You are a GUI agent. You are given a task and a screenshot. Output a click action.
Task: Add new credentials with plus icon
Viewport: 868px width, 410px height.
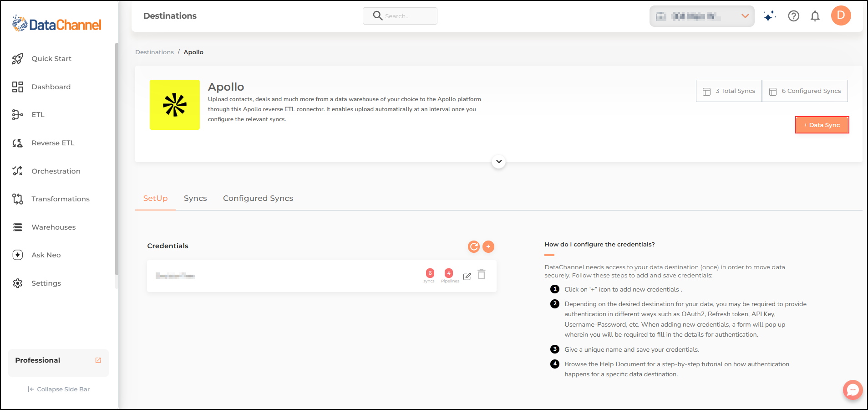pos(488,246)
